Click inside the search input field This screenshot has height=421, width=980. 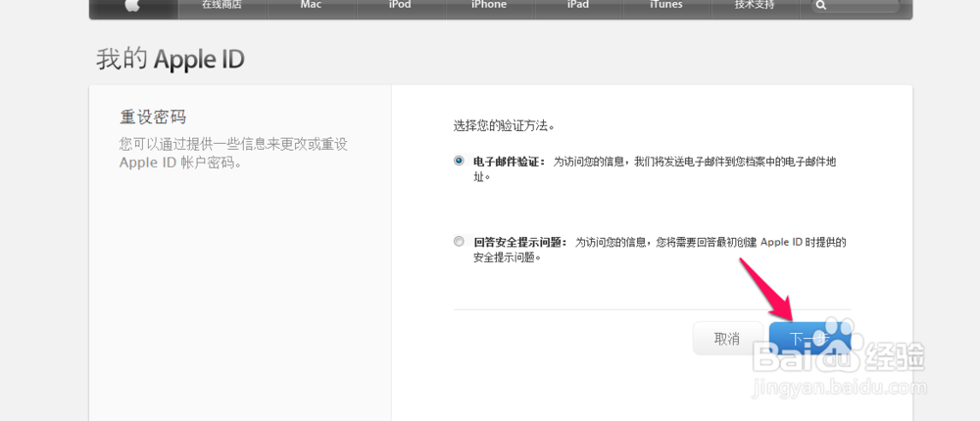[x=855, y=6]
